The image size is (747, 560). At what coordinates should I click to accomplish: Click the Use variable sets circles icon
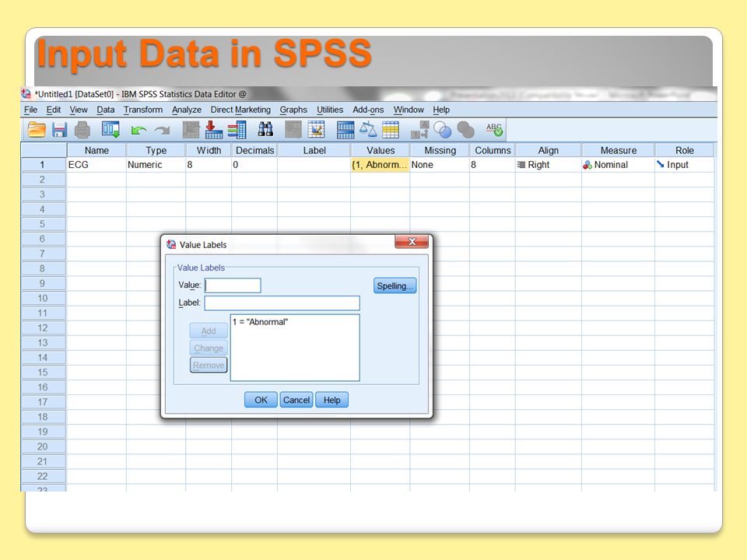tap(443, 130)
